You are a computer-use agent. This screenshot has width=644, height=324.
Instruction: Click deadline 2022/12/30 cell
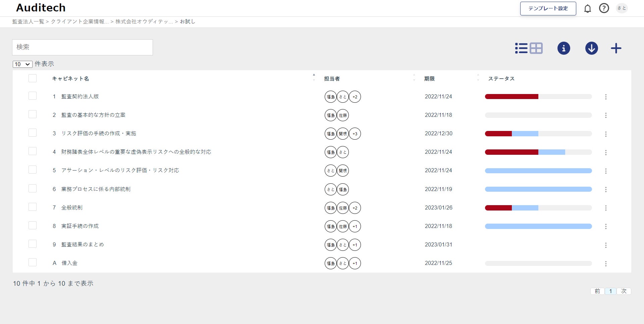438,133
